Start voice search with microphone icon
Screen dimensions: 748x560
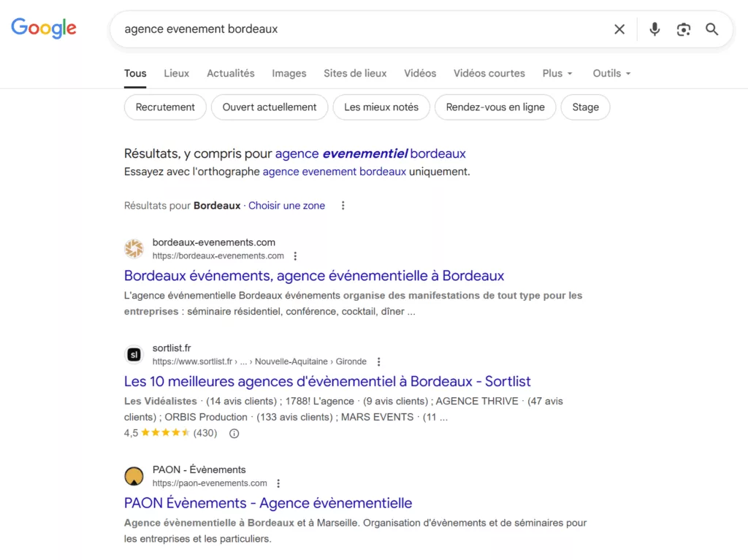tap(654, 29)
